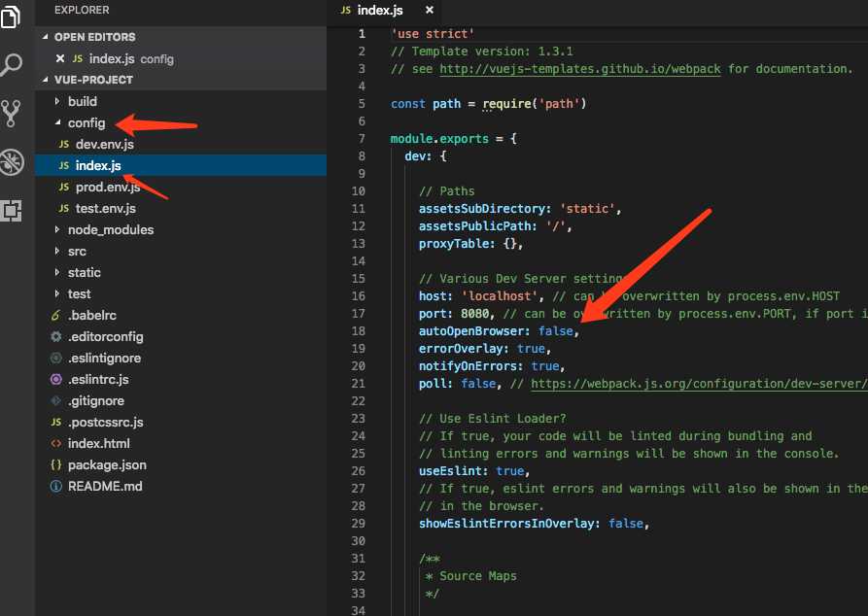The height and width of the screenshot is (616, 868).
Task: Click the JS icon of test.env.js
Action: pos(63,209)
